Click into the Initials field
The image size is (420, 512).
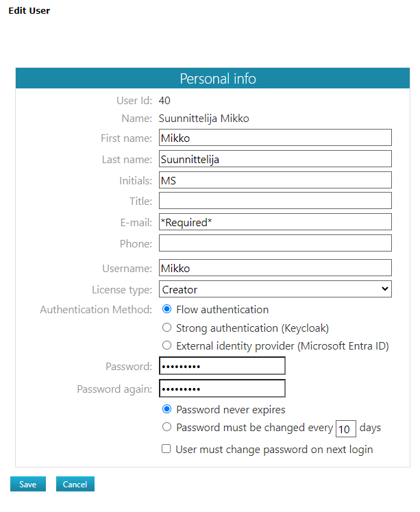275,180
